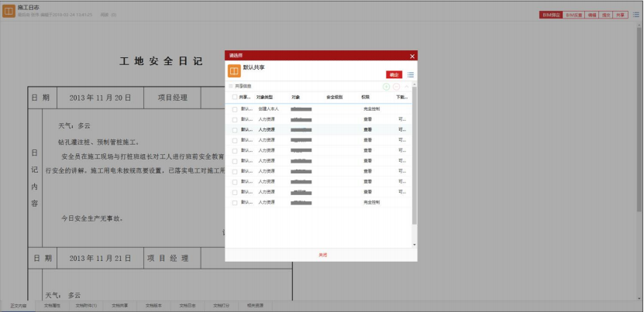644x312 pixels.
Task: Click the orange book icon in dialog
Action: [234, 71]
